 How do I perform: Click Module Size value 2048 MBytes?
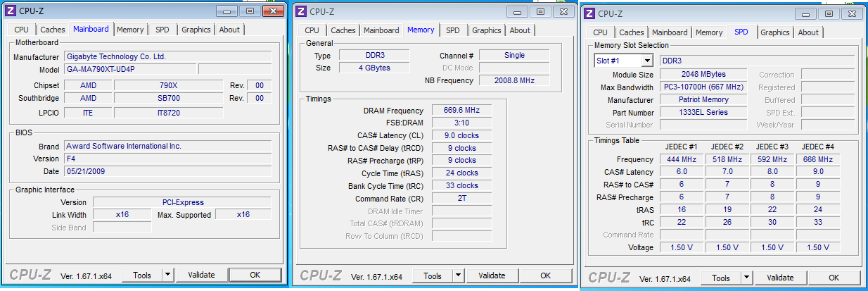703,74
